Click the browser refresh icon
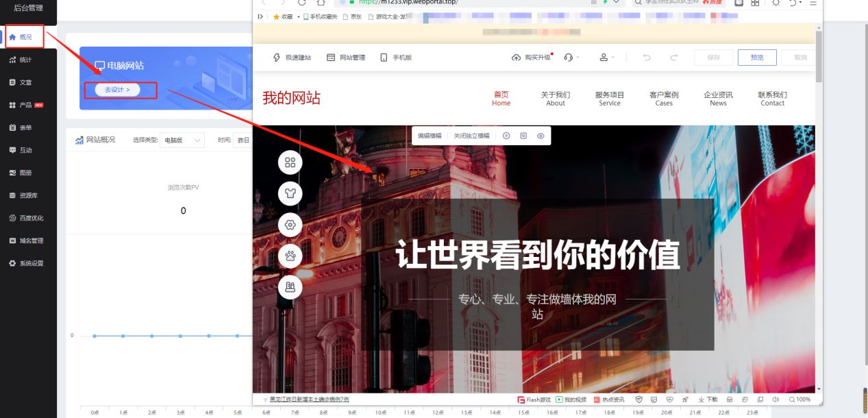This screenshot has width=868, height=418. point(301,3)
